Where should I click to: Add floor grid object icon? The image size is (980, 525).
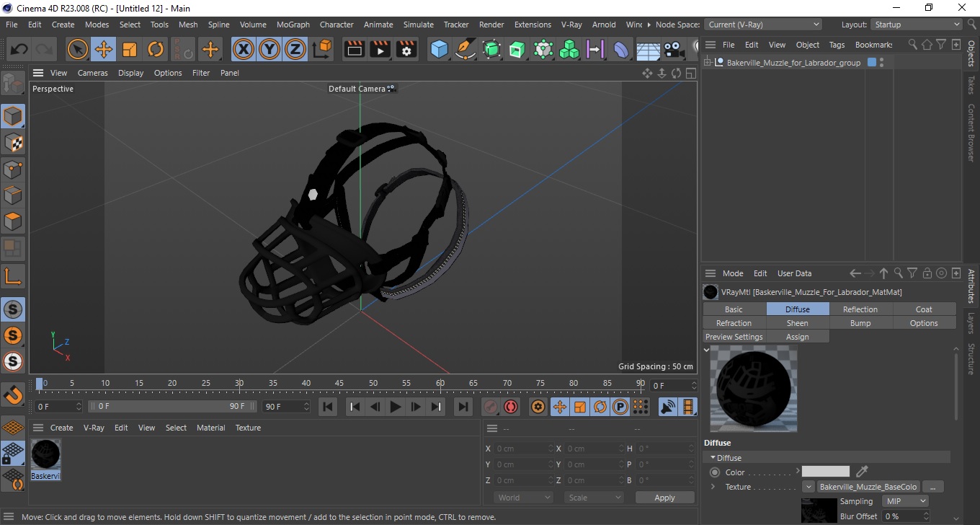648,50
